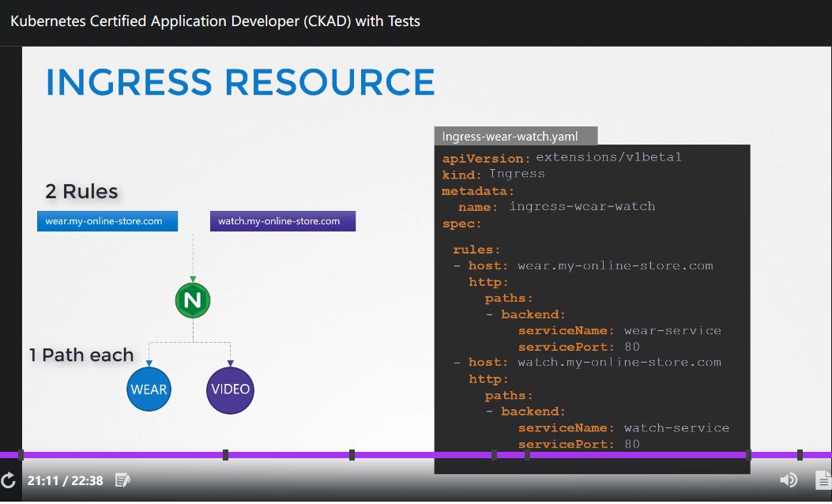The width and height of the screenshot is (832, 504).
Task: Click the purple watch.my-online-store.com box
Action: tap(283, 221)
